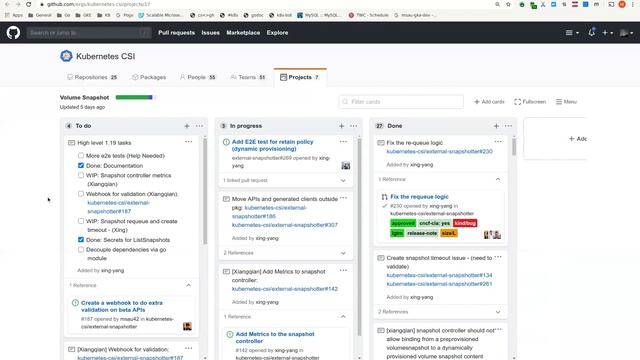Image resolution: width=640 pixels, height=360 pixels.
Task: Switch the board to Fullscreen
Action: click(530, 102)
